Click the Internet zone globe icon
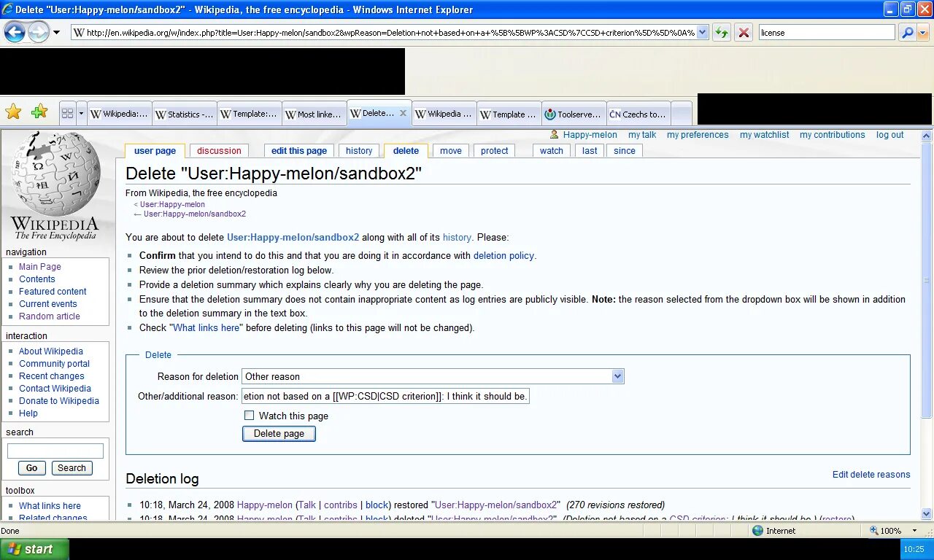Screen dimensions: 934x560 [x=757, y=531]
